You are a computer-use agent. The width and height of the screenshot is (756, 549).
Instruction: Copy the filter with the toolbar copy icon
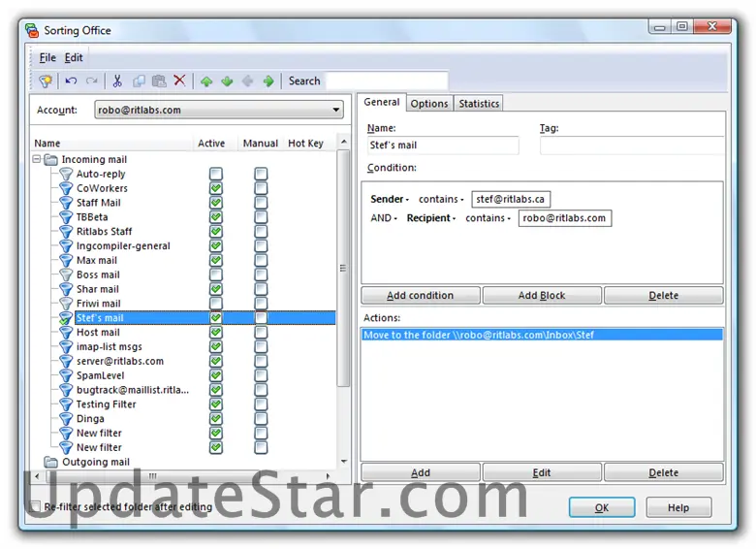(x=139, y=81)
